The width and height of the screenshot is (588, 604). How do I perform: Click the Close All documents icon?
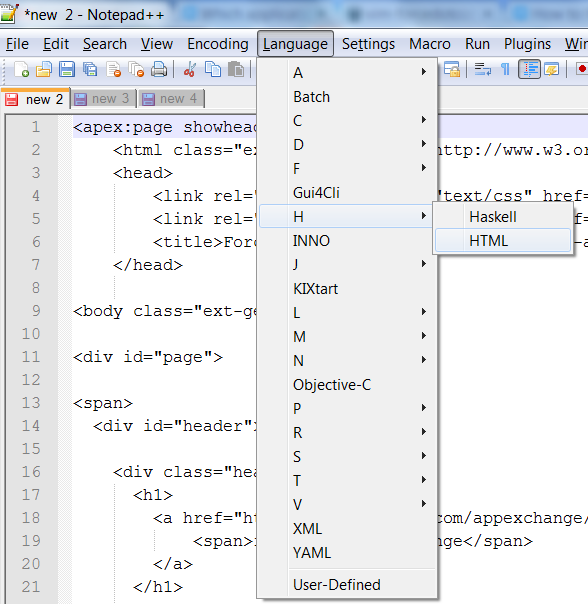pos(136,70)
